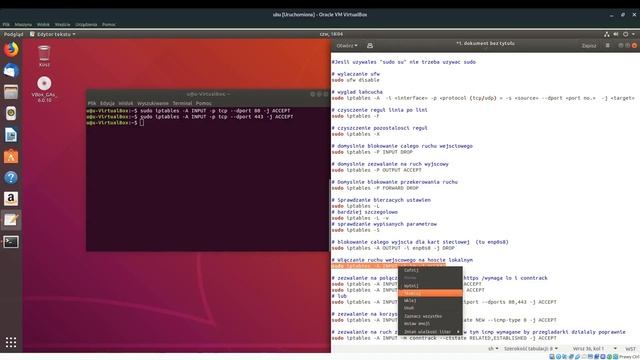Click the volume icon in top bar

(616, 34)
